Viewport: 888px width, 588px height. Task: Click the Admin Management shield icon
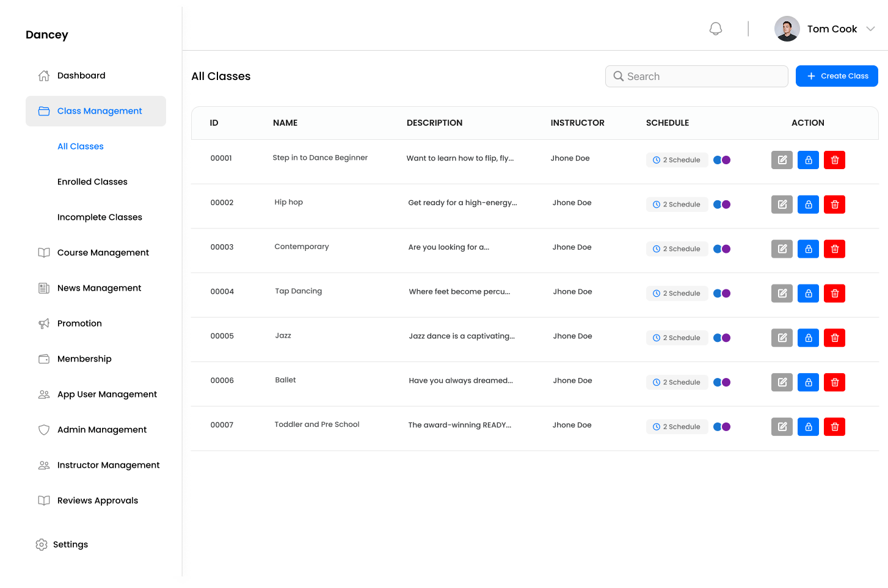coord(43,429)
